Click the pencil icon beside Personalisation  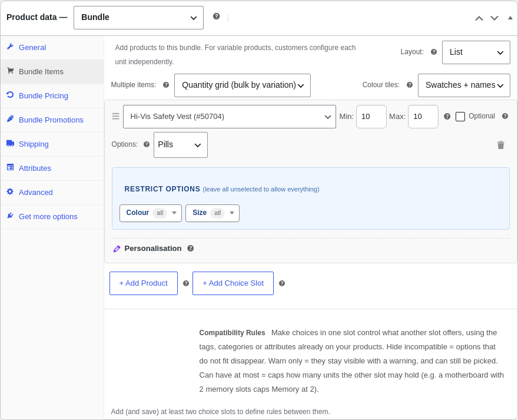[117, 249]
